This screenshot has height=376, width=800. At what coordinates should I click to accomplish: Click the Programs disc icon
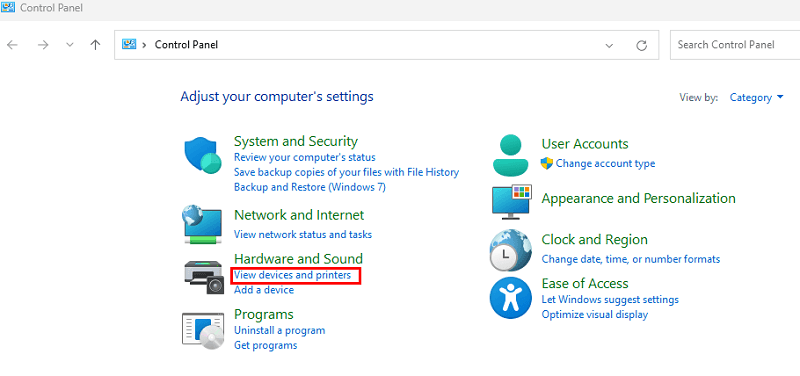203,330
